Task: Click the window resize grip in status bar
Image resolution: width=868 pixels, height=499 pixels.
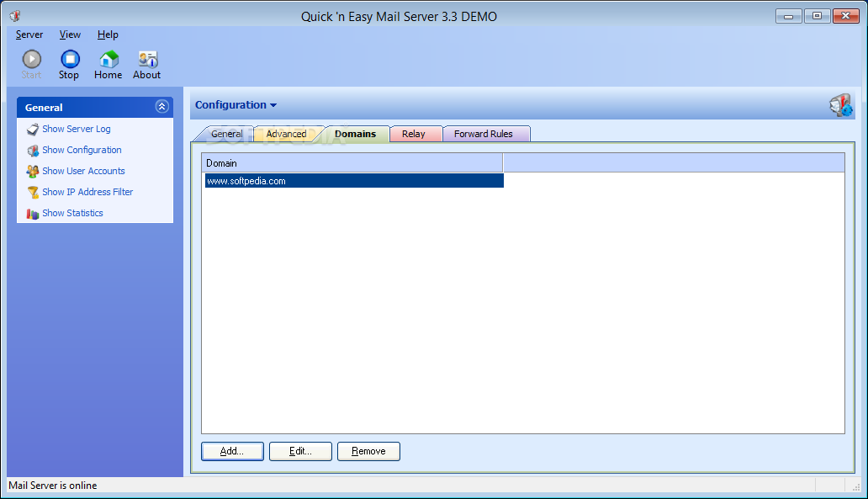Action: pyautogui.click(x=856, y=486)
